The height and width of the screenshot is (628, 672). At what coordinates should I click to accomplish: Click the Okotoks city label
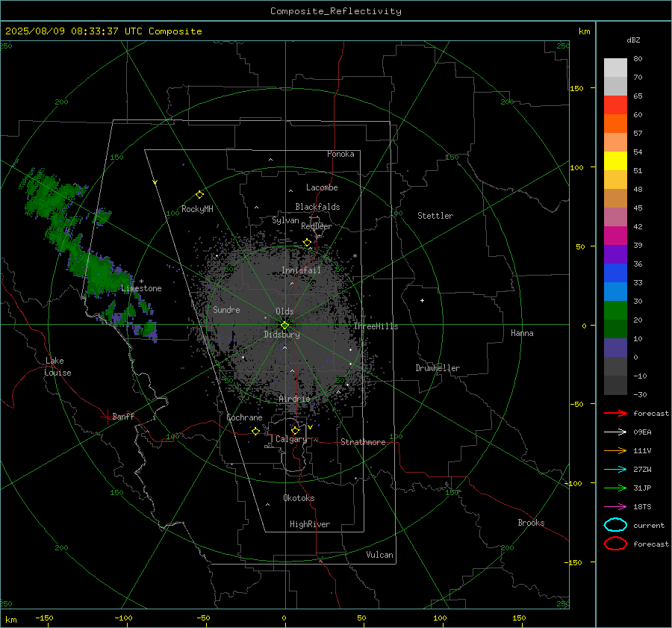tap(299, 498)
